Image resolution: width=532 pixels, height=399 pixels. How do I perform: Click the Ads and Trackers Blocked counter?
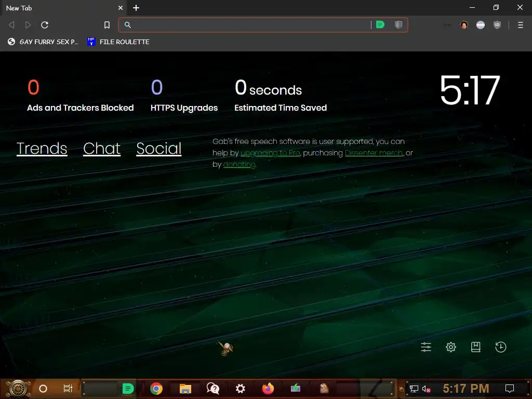tap(81, 96)
